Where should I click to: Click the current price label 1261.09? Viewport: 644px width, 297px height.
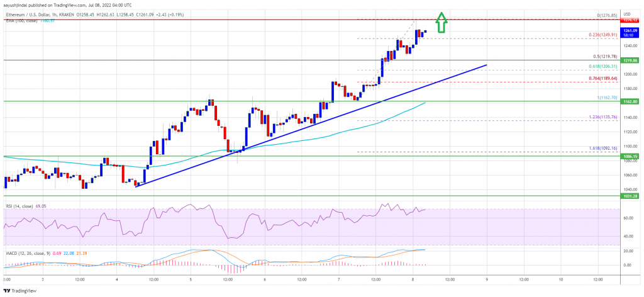click(x=631, y=30)
